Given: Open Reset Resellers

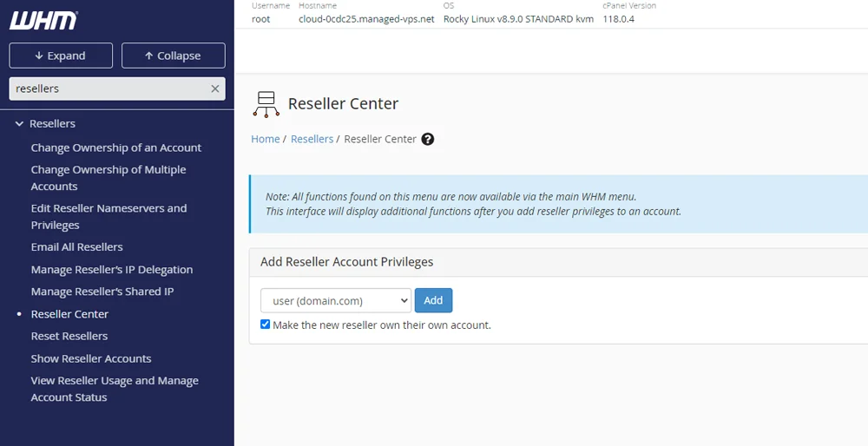Looking at the screenshot, I should tap(69, 336).
